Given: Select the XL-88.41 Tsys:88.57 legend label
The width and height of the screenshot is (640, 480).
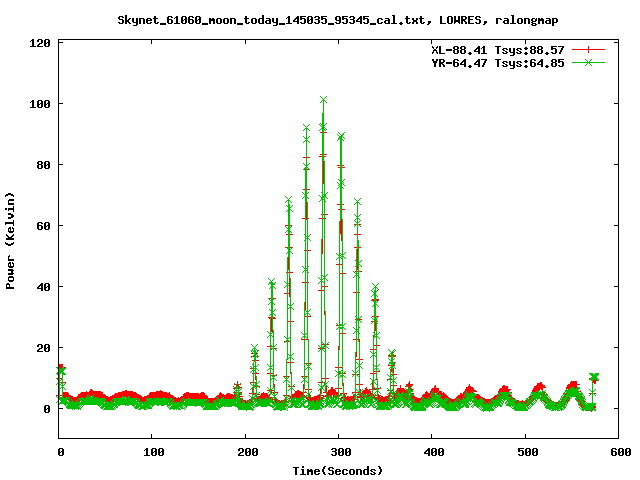Looking at the screenshot, I should (x=498, y=49).
